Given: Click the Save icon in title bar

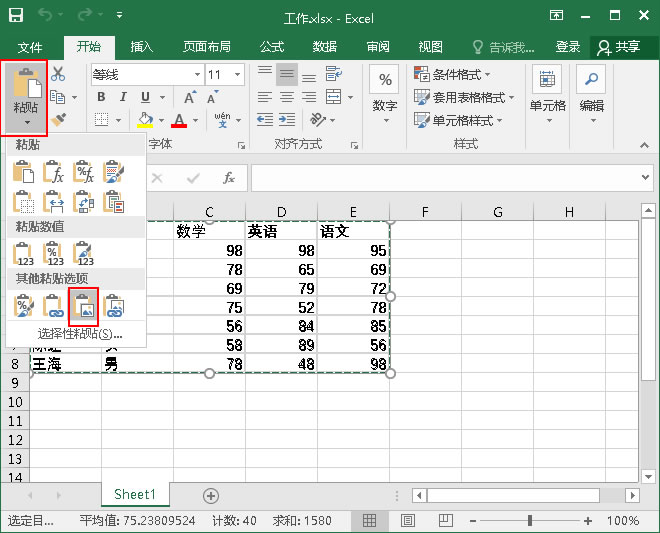Looking at the screenshot, I should [x=16, y=15].
